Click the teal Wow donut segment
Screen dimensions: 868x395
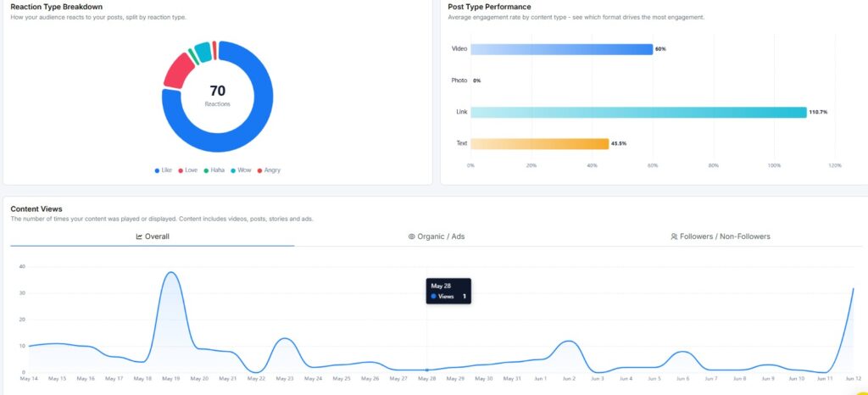pyautogui.click(x=203, y=52)
